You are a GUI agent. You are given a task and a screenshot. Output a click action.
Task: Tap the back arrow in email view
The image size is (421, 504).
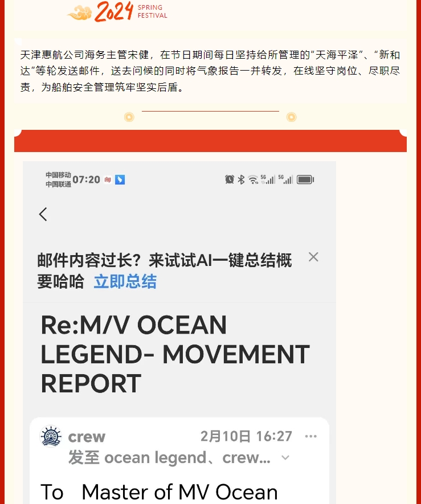[43, 214]
